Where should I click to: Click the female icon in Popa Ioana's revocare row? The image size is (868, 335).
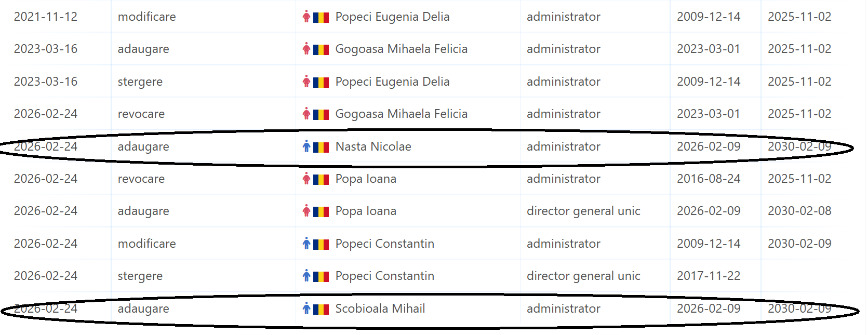click(x=306, y=179)
